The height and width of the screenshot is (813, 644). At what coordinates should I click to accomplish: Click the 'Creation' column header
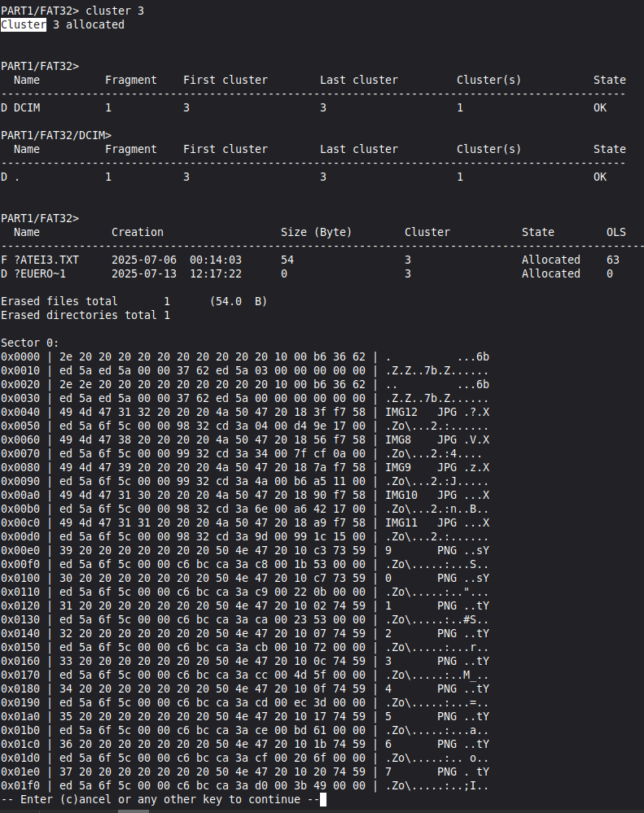pyautogui.click(x=138, y=232)
